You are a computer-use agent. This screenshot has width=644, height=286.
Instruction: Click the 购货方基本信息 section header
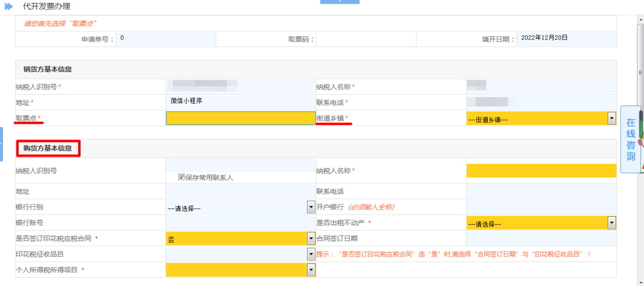(48, 148)
